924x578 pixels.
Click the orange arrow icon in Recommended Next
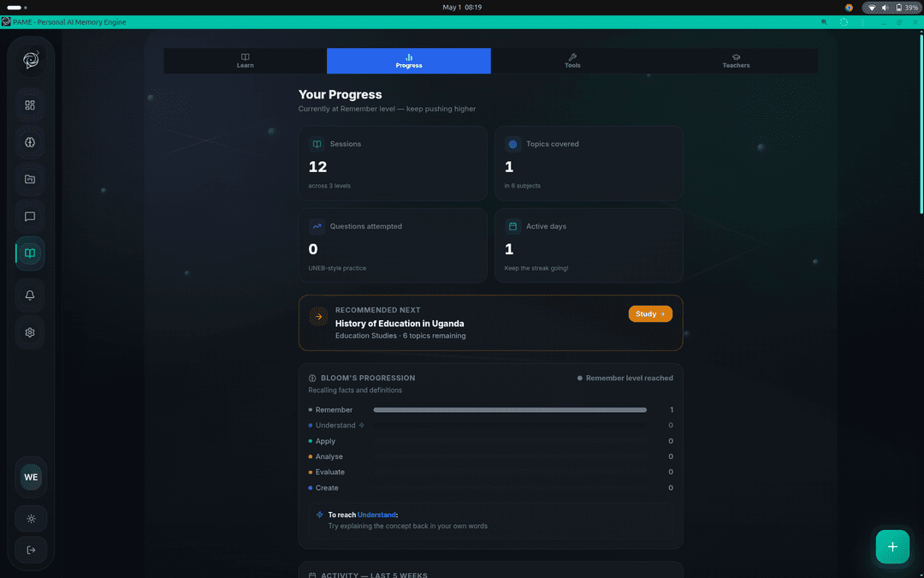[319, 317]
